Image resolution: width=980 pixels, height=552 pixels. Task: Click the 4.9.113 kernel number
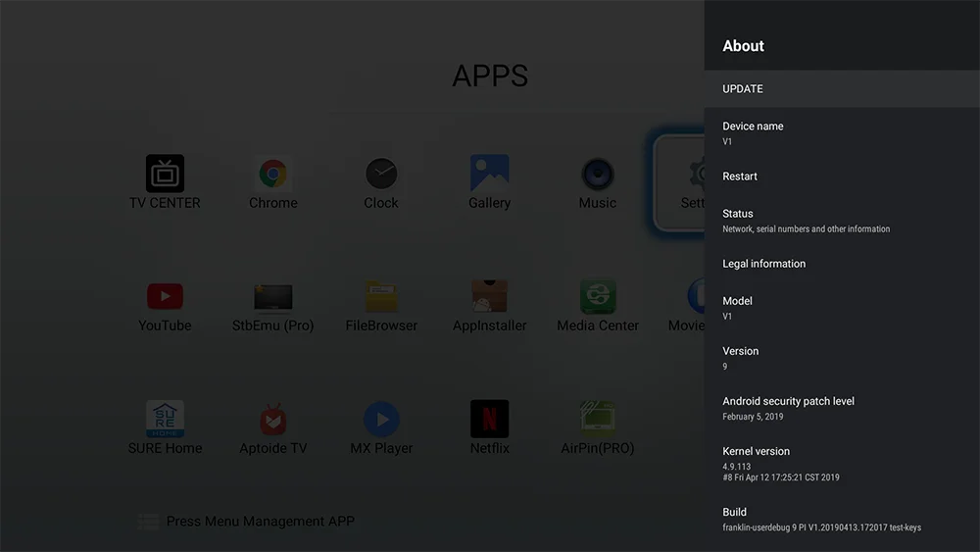click(736, 467)
